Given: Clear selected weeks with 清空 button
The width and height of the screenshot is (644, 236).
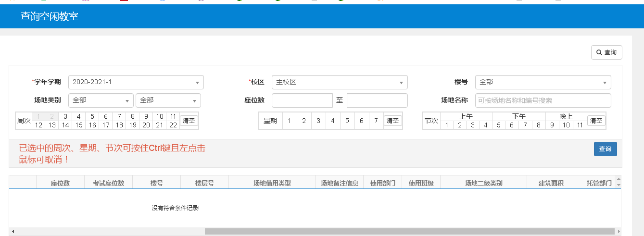Looking at the screenshot, I should coord(189,121).
